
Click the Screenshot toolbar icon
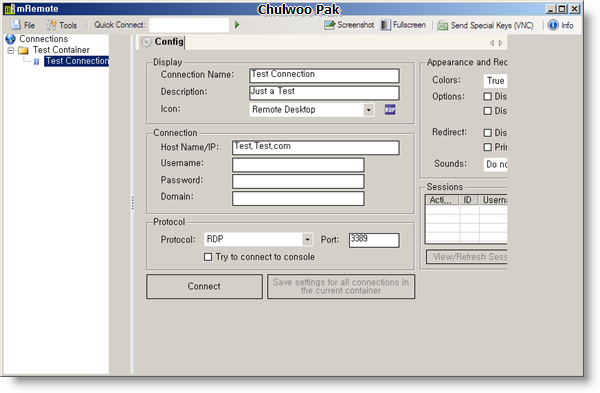tap(329, 25)
